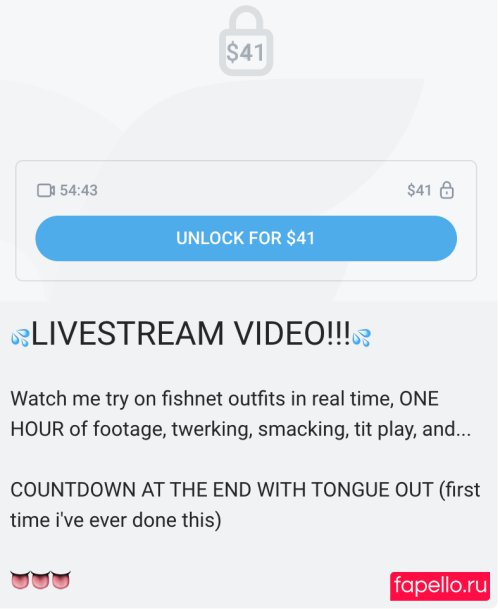Click the $41 price label in the card
This screenshot has height=611, width=500.
point(420,191)
